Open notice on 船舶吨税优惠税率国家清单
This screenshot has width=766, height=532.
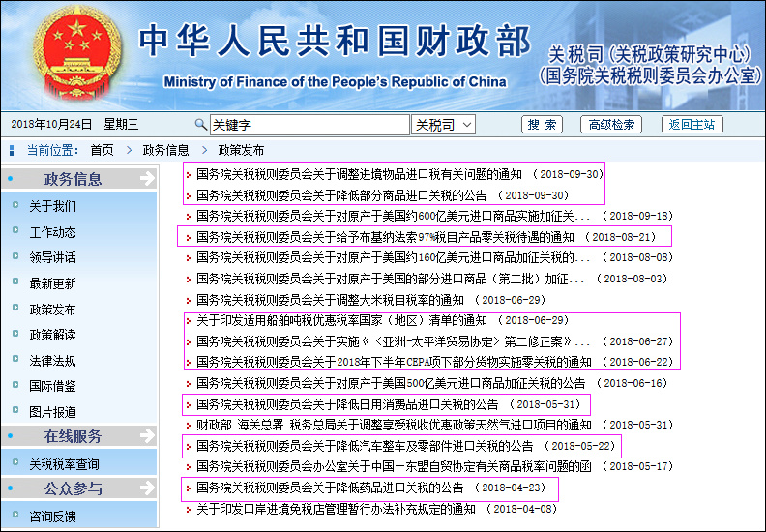coord(341,320)
